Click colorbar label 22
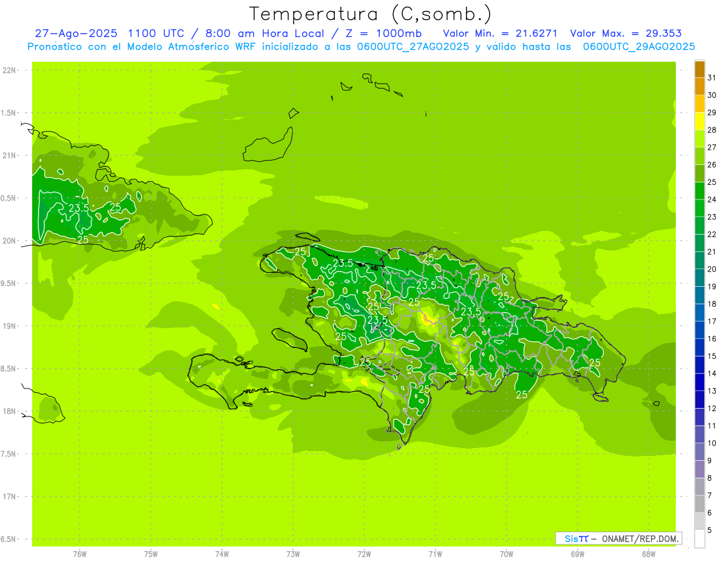 (x=712, y=234)
